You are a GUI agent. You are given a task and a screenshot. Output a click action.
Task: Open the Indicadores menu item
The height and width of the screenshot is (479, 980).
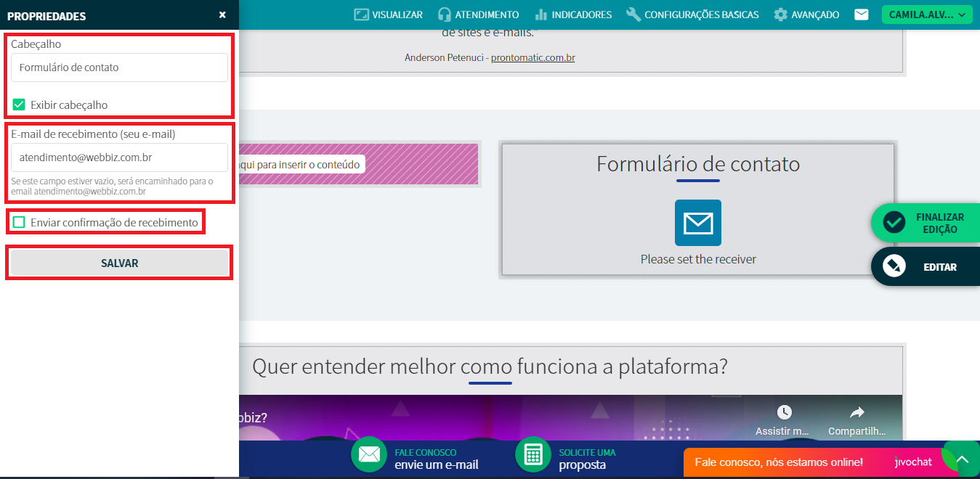coord(573,15)
